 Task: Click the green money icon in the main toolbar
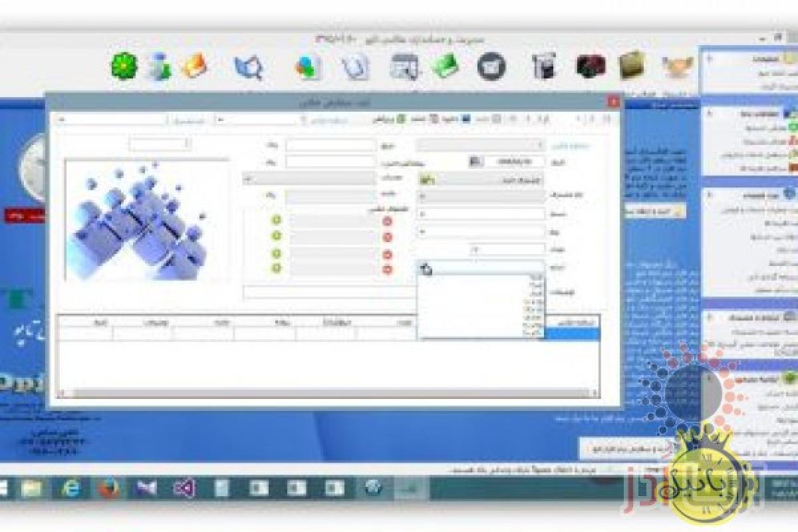pos(445,66)
